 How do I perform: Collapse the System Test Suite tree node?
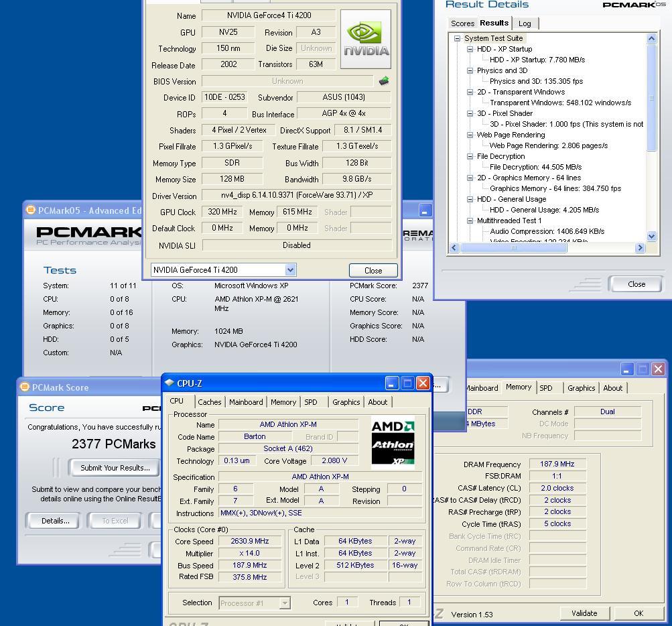click(x=458, y=38)
